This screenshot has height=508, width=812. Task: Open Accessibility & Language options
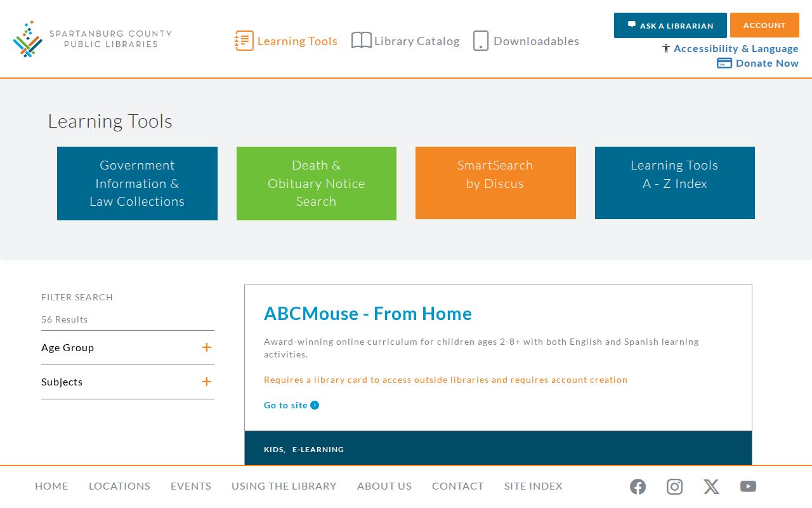736,48
